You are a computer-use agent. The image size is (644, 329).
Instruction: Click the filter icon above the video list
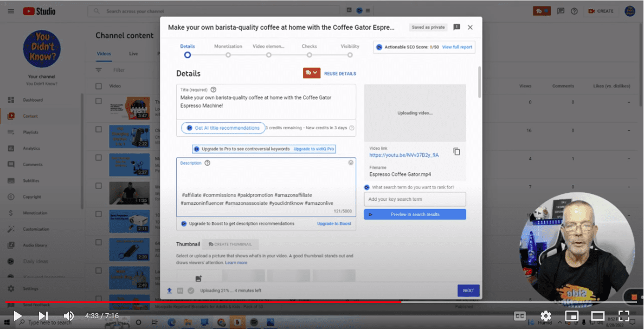(x=99, y=70)
